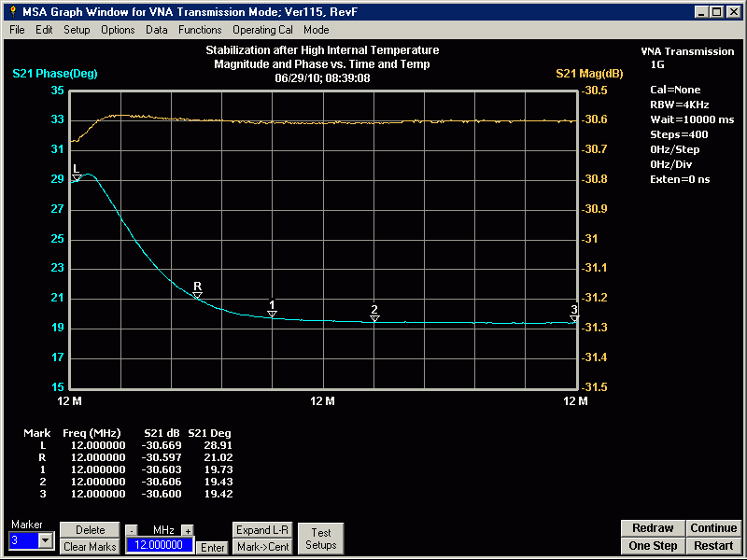Click the 35 tick on phase axis
Screen dimensions: 747x560
click(x=58, y=90)
